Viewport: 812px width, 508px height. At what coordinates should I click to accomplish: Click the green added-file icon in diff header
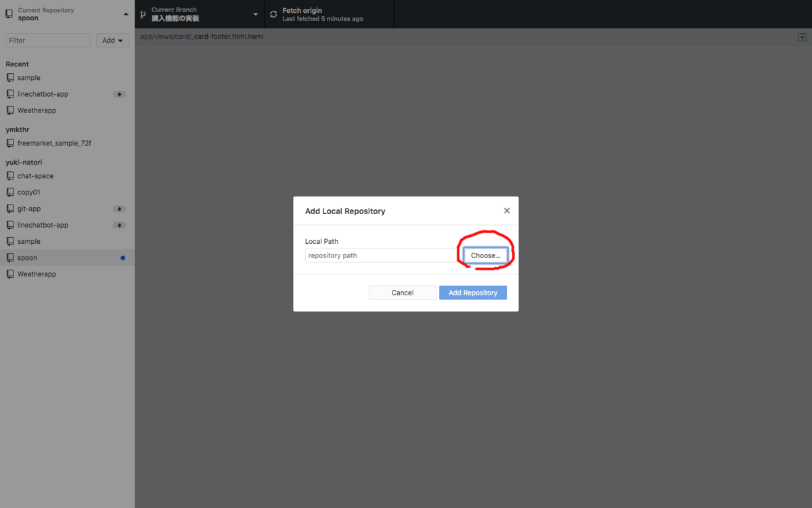pyautogui.click(x=803, y=37)
